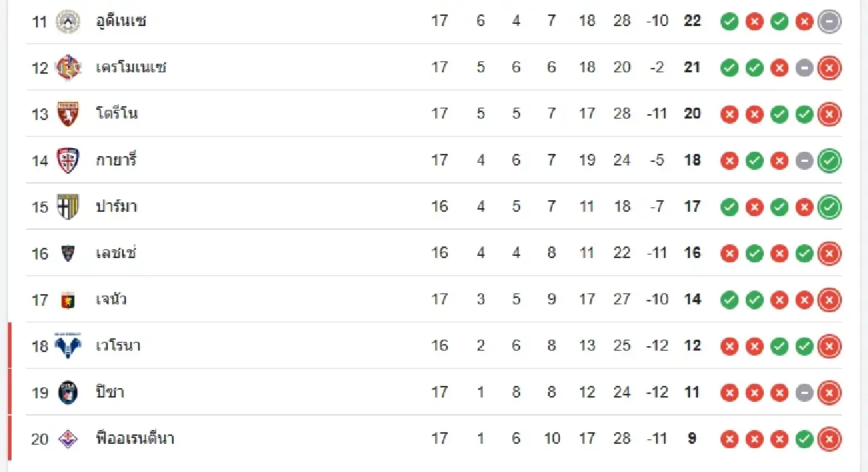Click the Verona club crest icon
This screenshot has height=472, width=868.
point(68,346)
